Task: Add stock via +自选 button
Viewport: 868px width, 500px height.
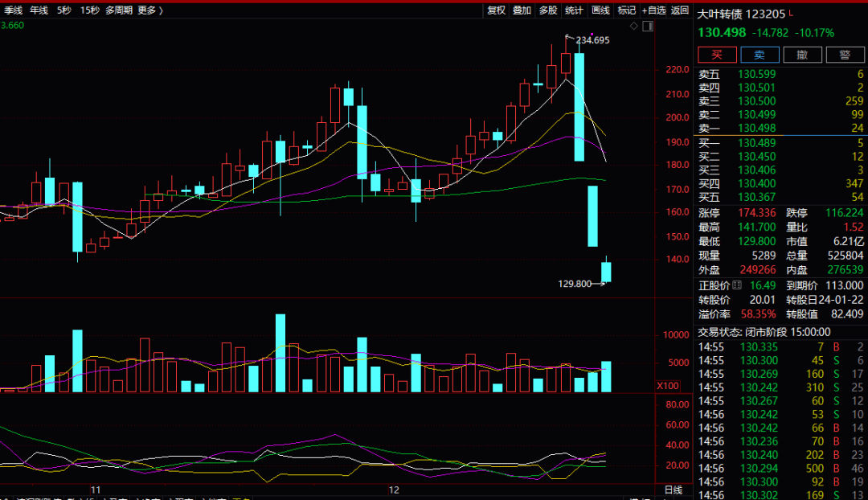Action: coord(653,10)
